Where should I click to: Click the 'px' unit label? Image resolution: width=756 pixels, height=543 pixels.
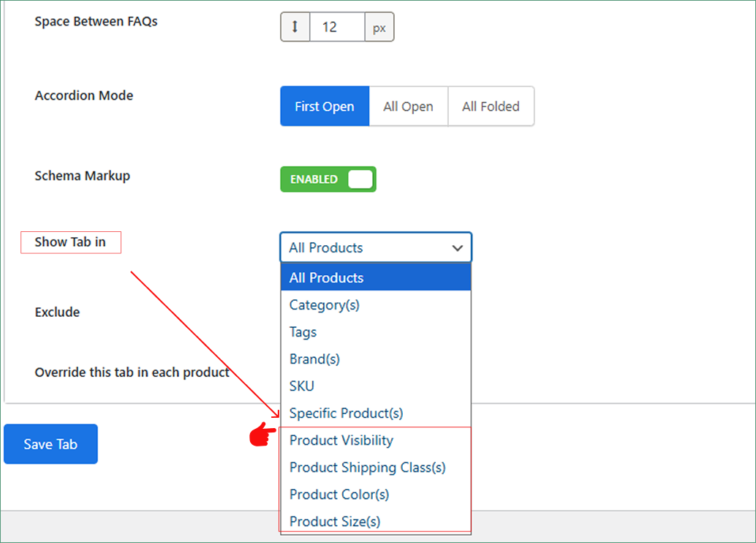(x=379, y=26)
